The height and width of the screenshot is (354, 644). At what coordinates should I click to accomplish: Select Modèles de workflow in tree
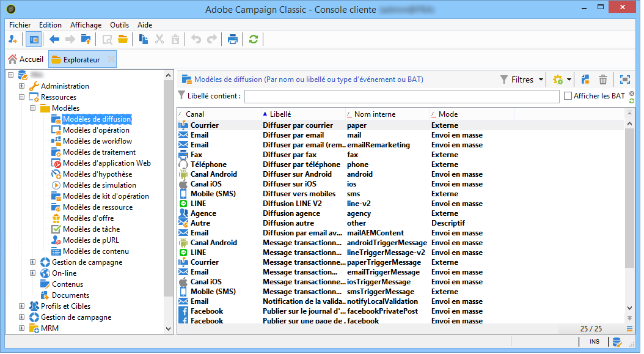tap(97, 141)
